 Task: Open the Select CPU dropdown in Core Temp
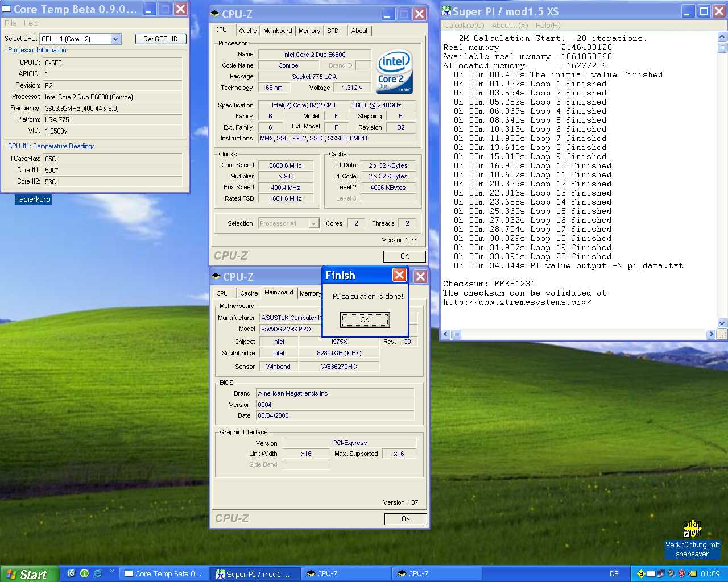115,39
